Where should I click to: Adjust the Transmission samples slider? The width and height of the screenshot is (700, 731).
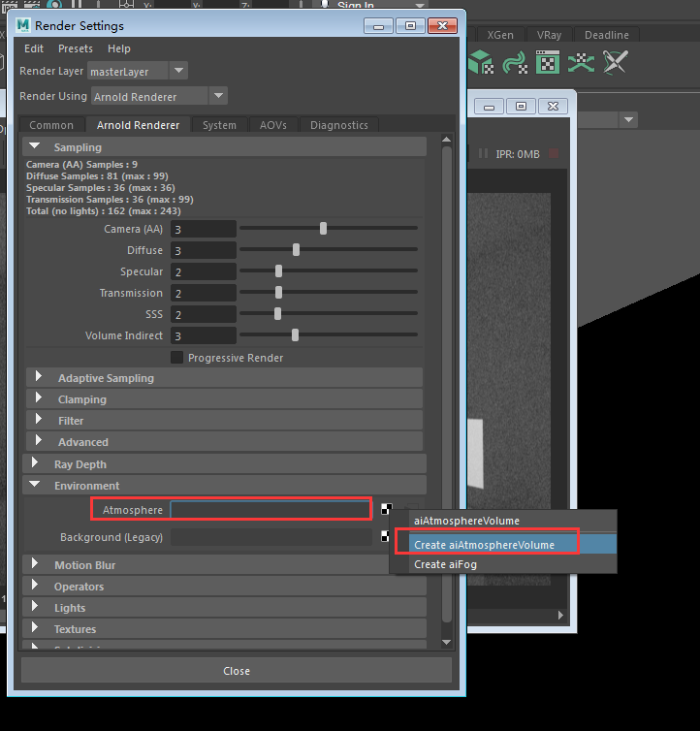click(279, 293)
